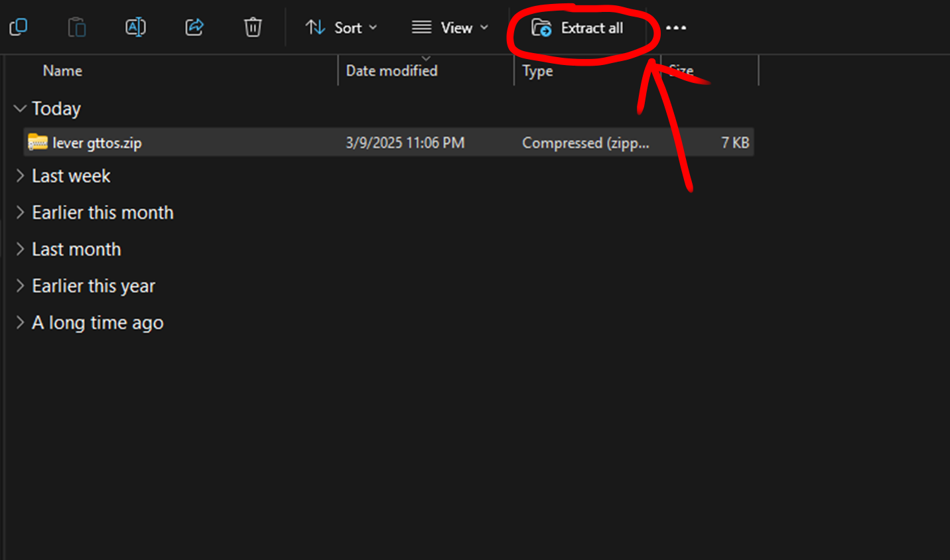The height and width of the screenshot is (560, 950).
Task: Click the Paste clipboard icon
Action: (x=77, y=27)
